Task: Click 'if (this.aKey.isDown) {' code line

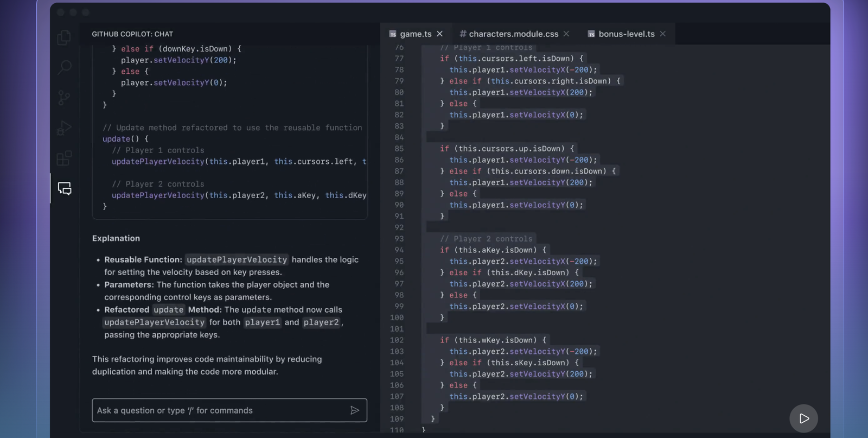Action: pyautogui.click(x=493, y=250)
